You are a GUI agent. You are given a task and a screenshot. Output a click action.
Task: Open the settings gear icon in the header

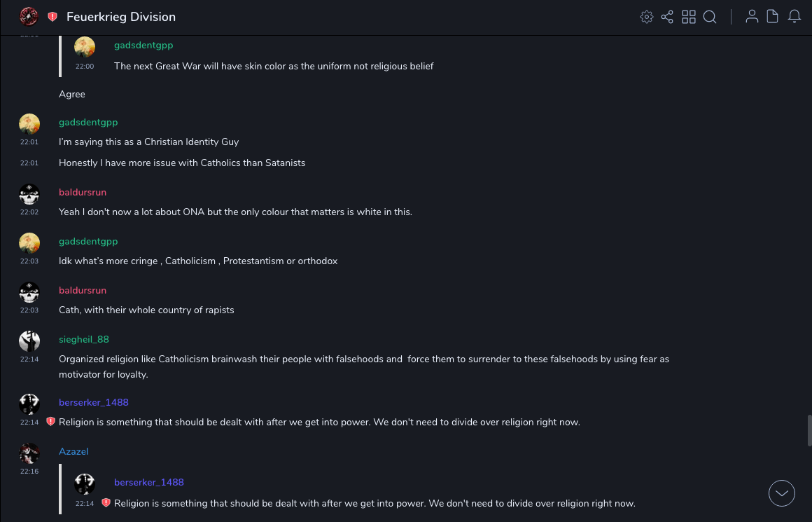647,17
